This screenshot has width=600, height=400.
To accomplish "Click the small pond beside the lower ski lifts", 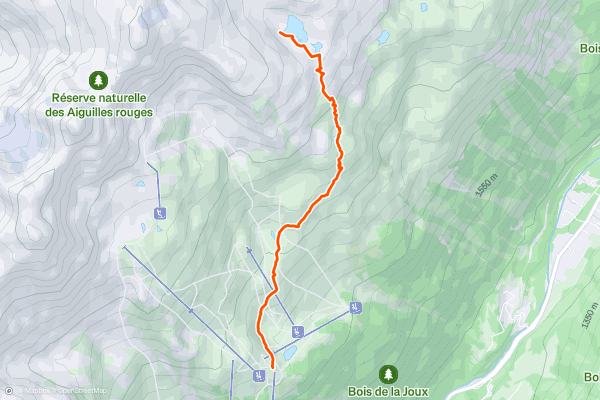I will (x=290, y=353).
